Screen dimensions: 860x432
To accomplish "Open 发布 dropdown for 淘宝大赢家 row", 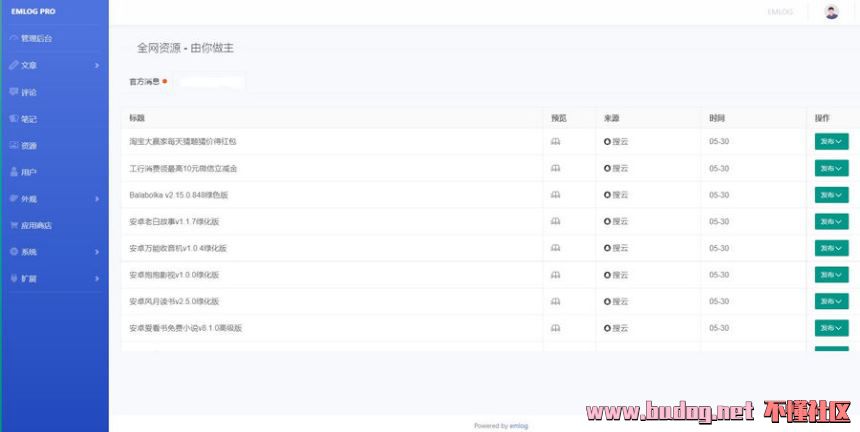I will coord(831,141).
